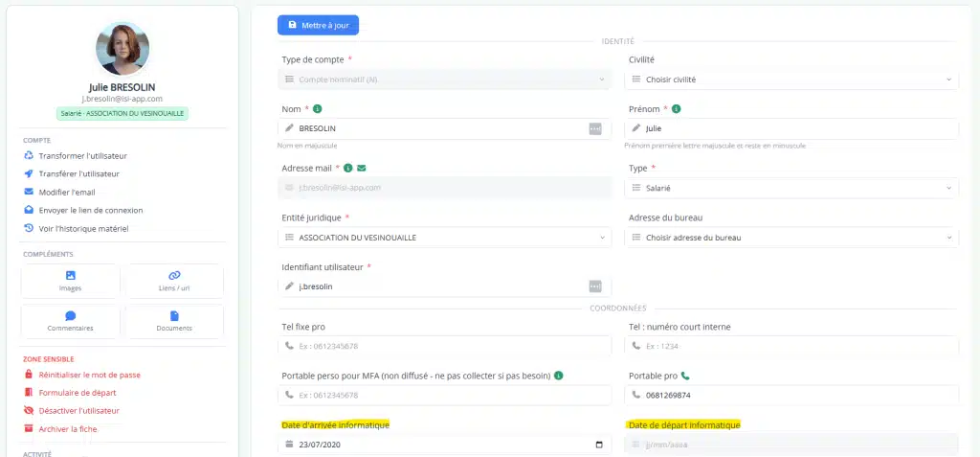Image resolution: width=980 pixels, height=457 pixels.
Task: Select Transférer l'utilisateur
Action: (78, 174)
